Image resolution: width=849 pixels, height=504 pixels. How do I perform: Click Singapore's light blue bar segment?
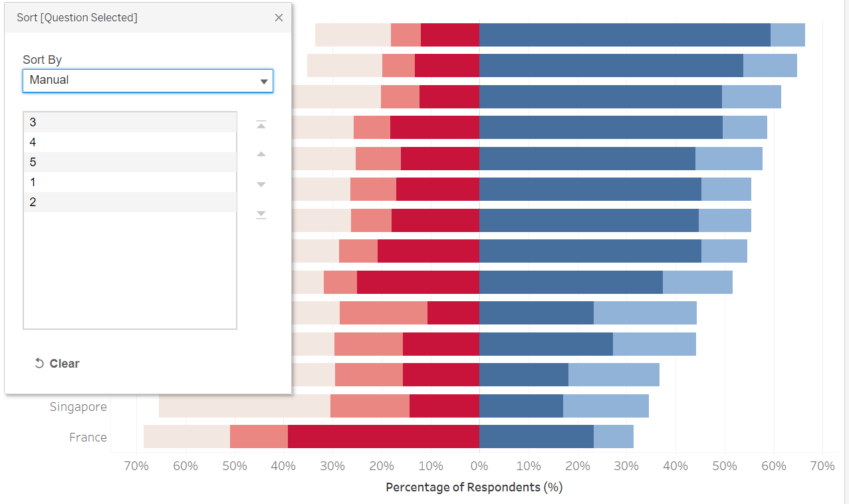605,406
